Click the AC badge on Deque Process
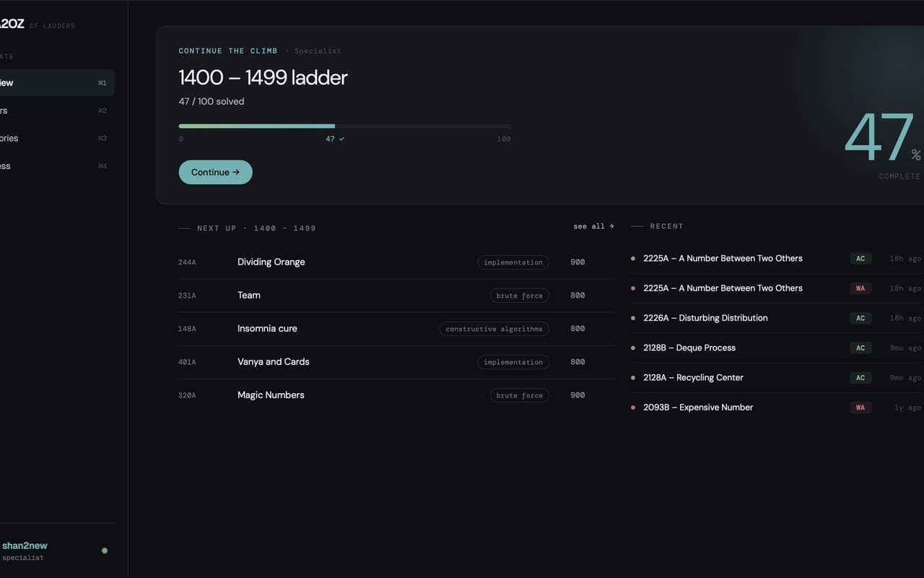This screenshot has height=578, width=924. (x=860, y=348)
